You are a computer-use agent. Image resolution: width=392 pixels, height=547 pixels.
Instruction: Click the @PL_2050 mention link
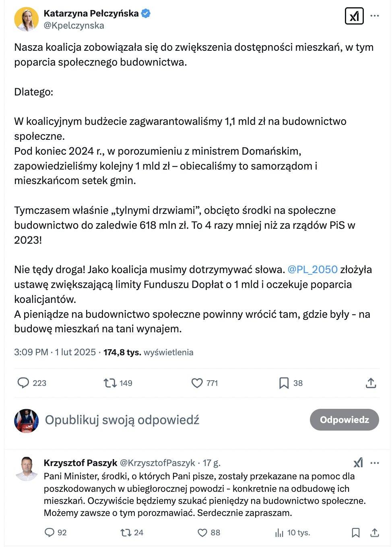coord(312,269)
